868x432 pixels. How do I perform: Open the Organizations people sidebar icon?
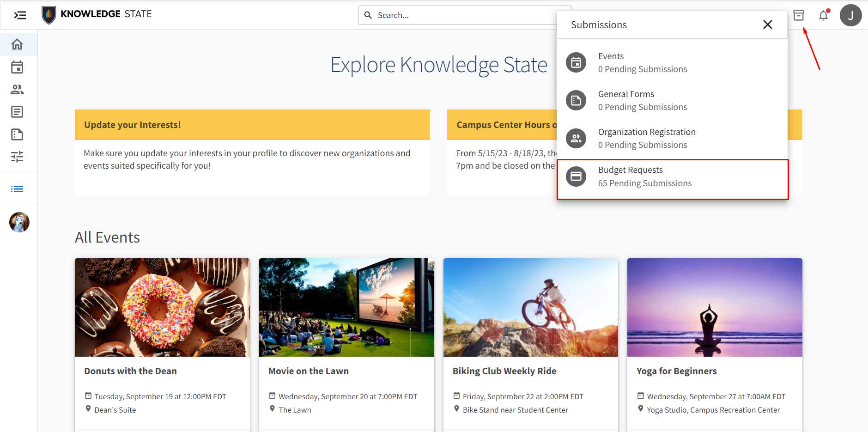(17, 89)
